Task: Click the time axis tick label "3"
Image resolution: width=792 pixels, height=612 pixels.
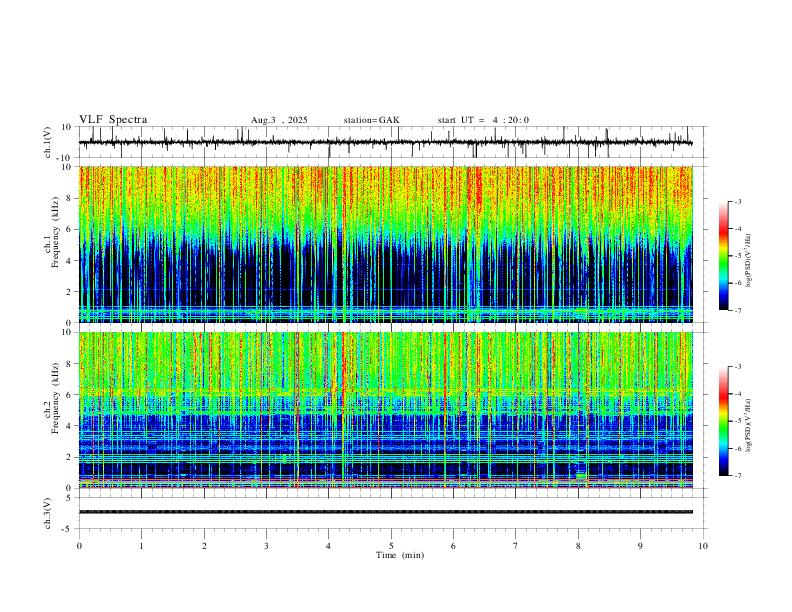Action: tap(266, 546)
